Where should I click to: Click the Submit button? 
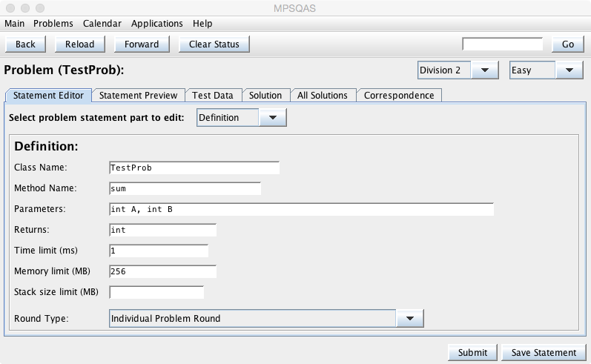(472, 352)
